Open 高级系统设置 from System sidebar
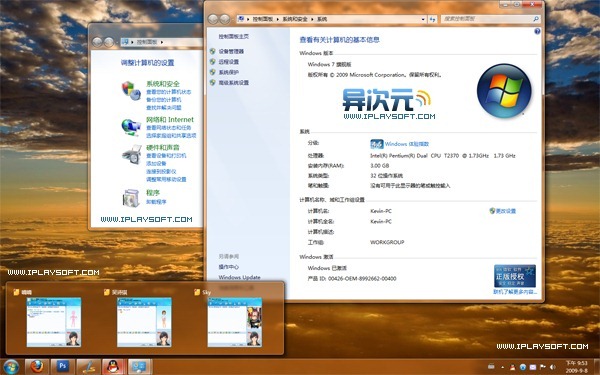The width and height of the screenshot is (600, 375). click(234, 82)
